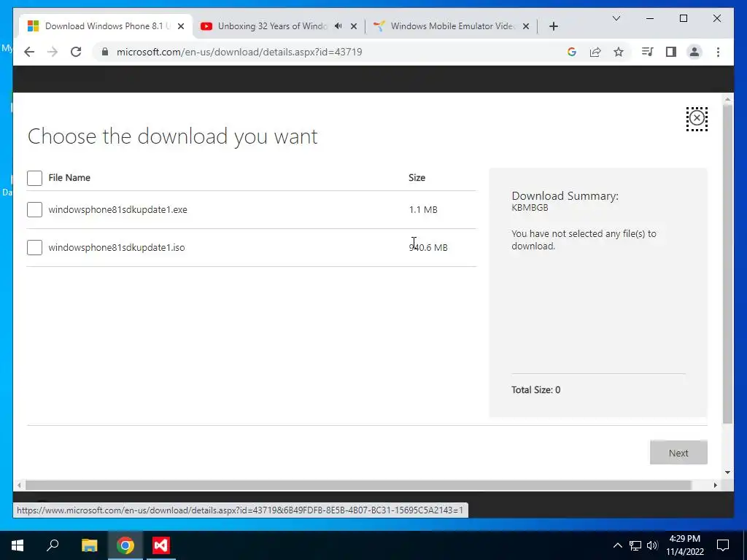Open the tab search dropdown arrow

click(x=616, y=18)
